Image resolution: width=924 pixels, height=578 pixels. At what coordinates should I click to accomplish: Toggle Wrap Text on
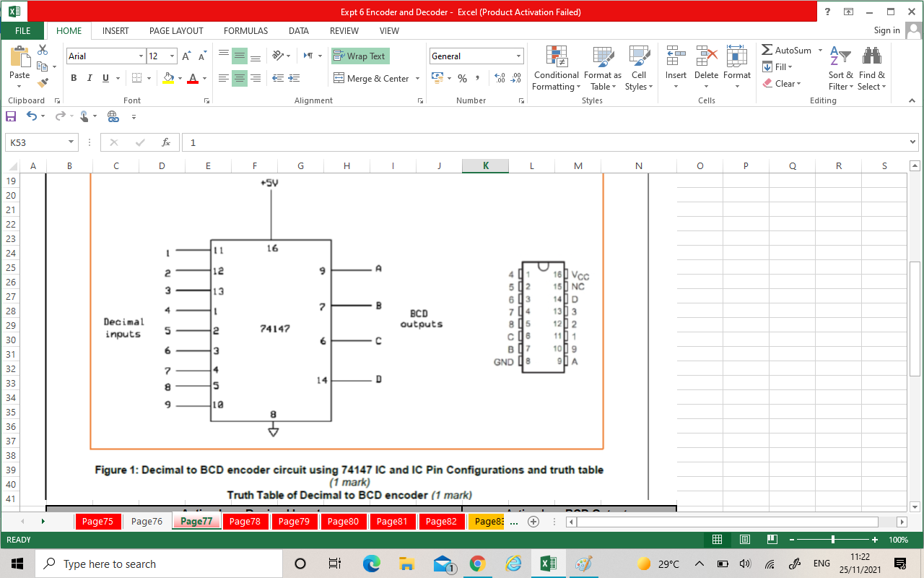(360, 56)
